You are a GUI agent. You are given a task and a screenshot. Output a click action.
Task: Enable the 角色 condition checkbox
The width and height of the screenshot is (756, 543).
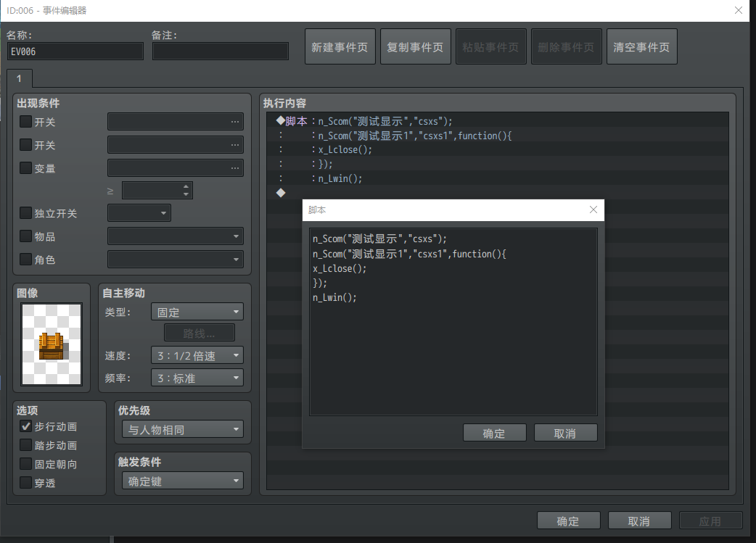[25, 260]
